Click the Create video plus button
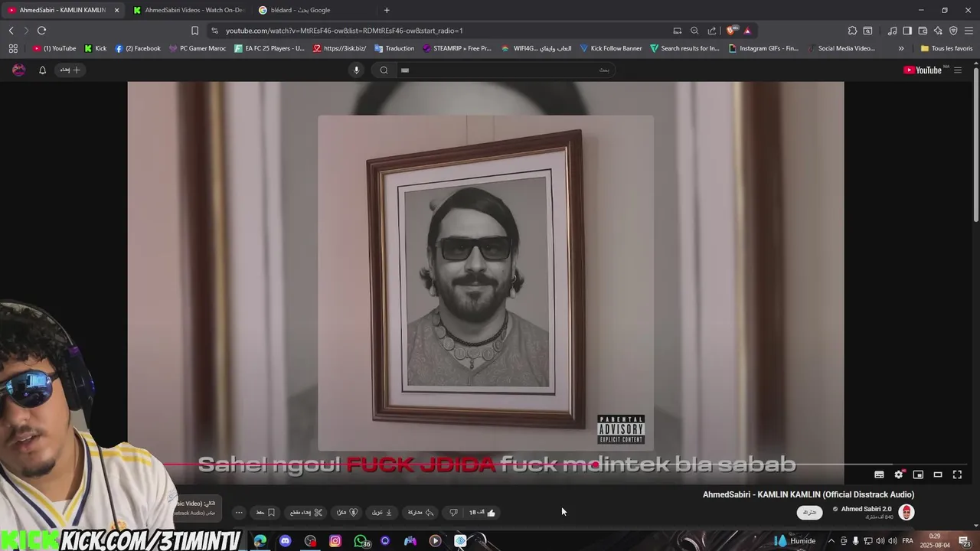This screenshot has height=551, width=980. [70, 70]
